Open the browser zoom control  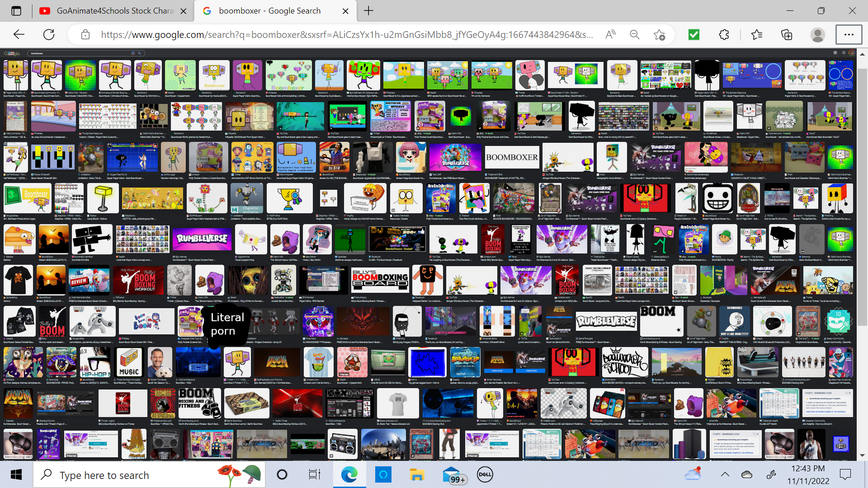(x=635, y=35)
